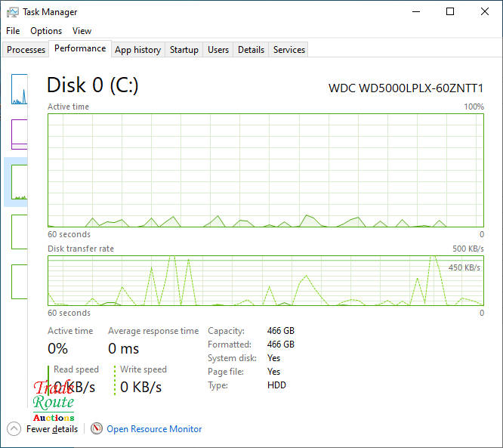Switch to the Processes tab
The height and width of the screenshot is (448, 503).
pyautogui.click(x=26, y=50)
